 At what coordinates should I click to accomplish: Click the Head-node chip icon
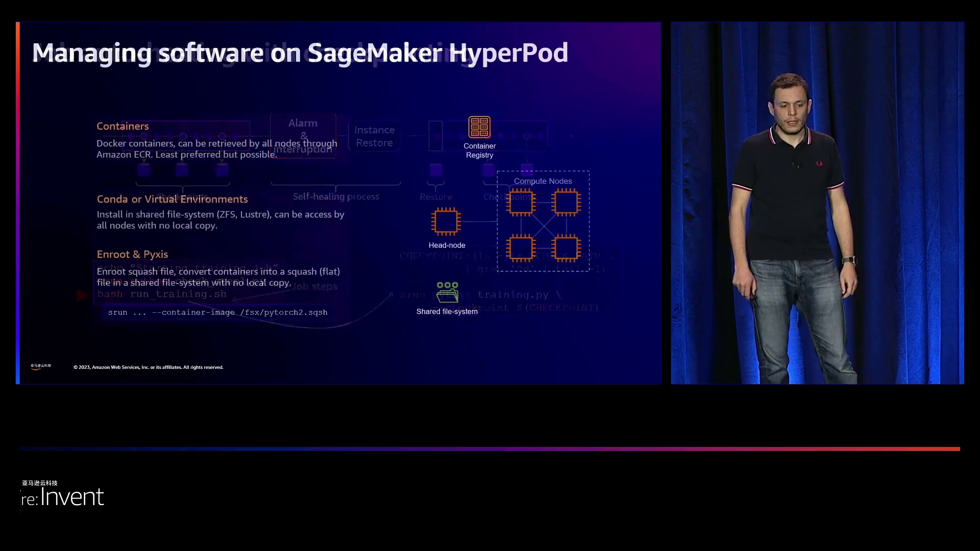pos(446,221)
